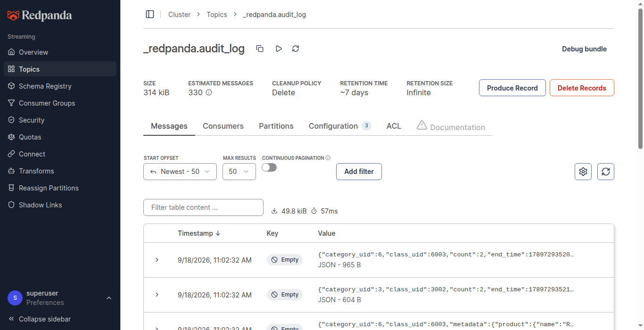Click the JSON - 965 B value text

[339, 265]
